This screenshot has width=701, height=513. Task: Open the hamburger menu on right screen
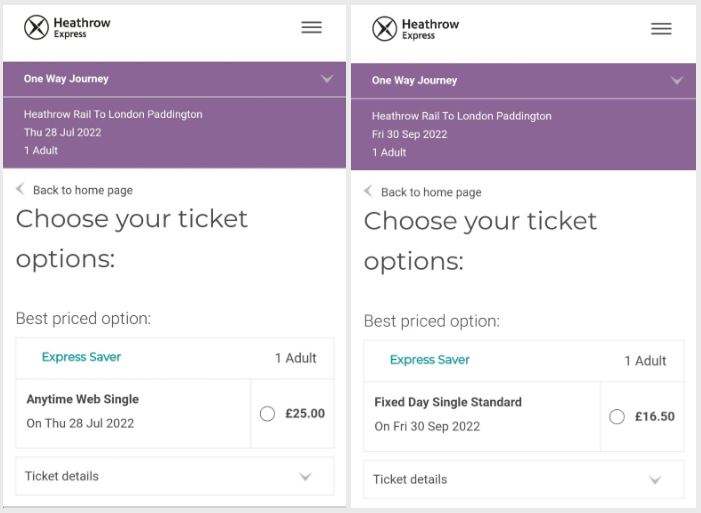pos(661,29)
